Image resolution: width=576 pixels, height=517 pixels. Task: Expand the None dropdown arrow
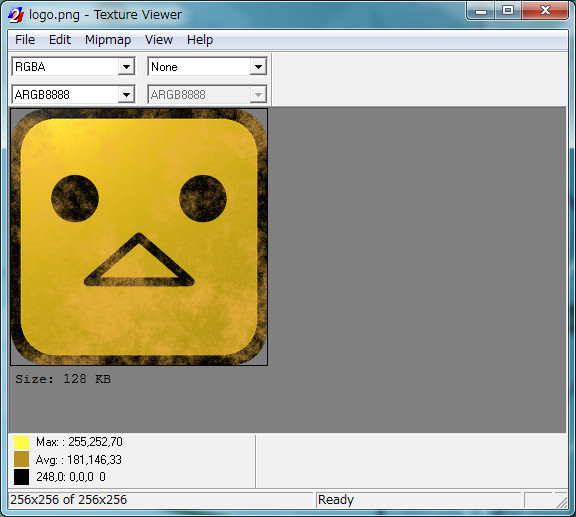[x=258, y=67]
